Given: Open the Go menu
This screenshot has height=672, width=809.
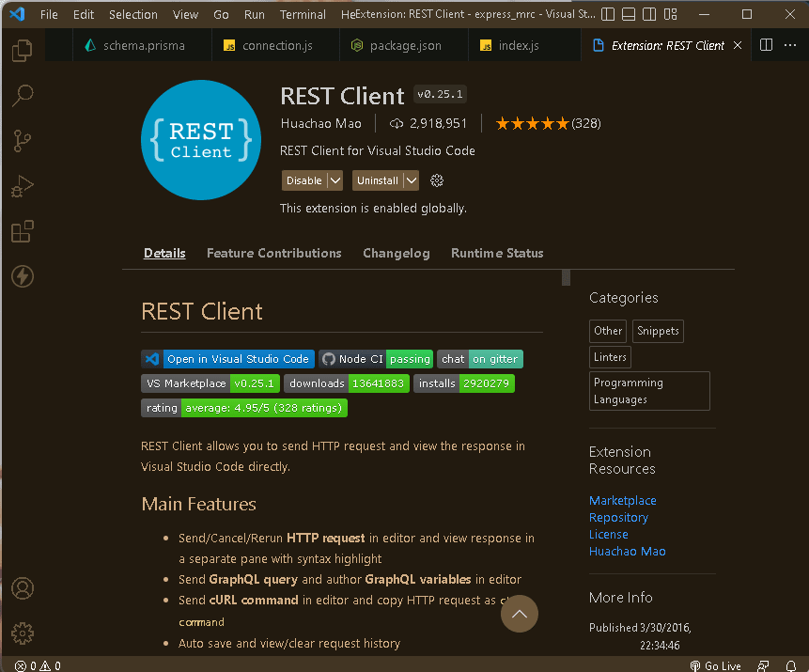Looking at the screenshot, I should (221, 14).
